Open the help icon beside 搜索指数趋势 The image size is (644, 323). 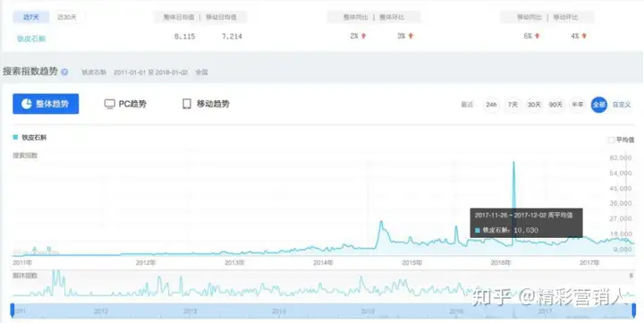pyautogui.click(x=64, y=72)
